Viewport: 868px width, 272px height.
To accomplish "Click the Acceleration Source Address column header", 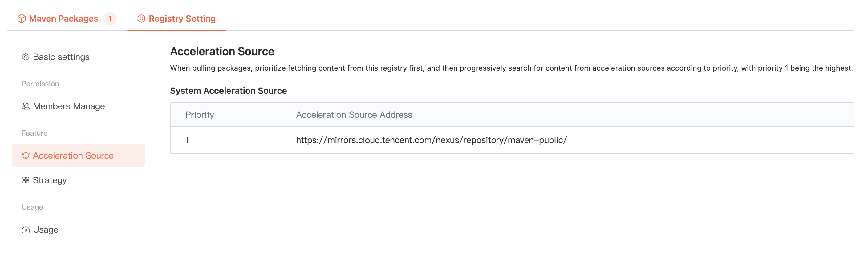I will (x=354, y=115).
